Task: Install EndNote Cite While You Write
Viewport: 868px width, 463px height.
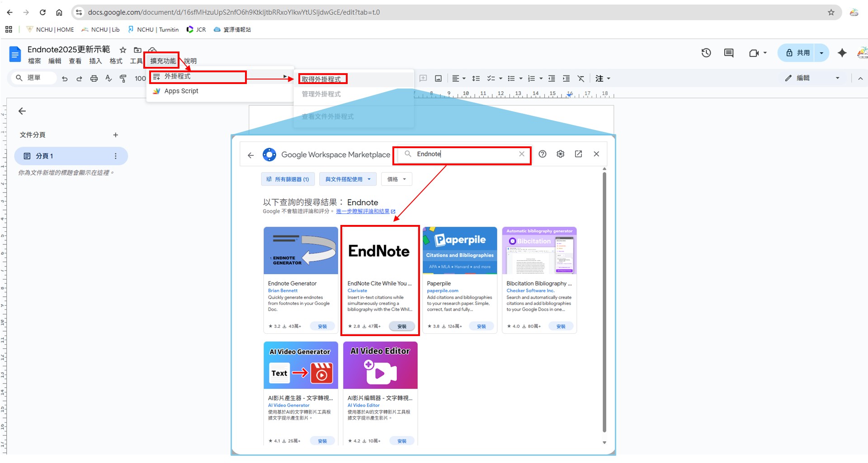Action: coord(401,327)
